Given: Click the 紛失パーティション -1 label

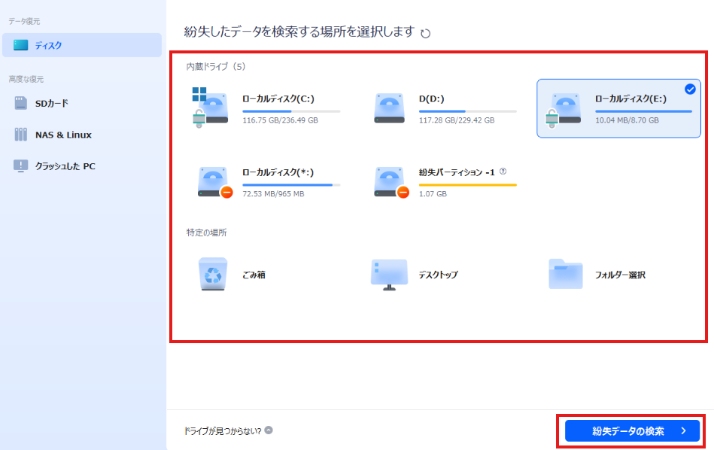Looking at the screenshot, I should click(x=456, y=172).
